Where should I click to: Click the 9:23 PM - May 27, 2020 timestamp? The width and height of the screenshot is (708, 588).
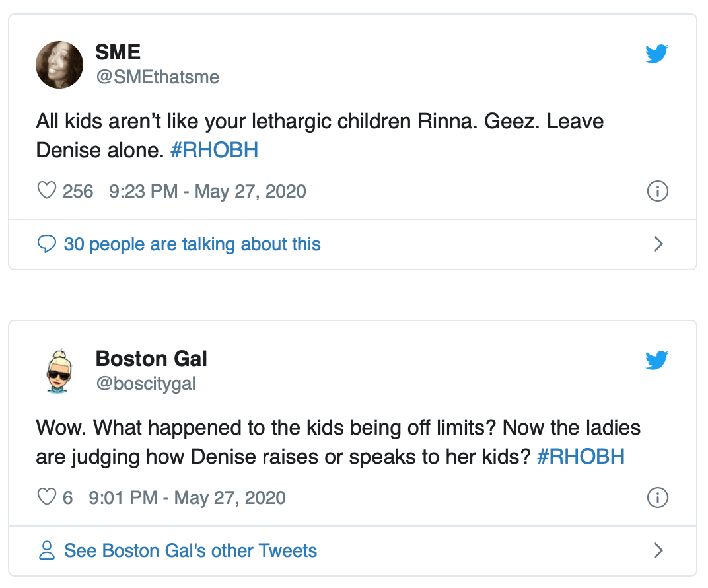[x=207, y=192]
